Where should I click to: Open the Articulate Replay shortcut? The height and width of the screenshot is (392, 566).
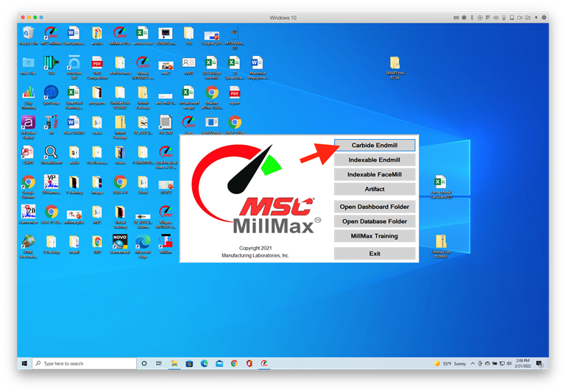click(28, 128)
